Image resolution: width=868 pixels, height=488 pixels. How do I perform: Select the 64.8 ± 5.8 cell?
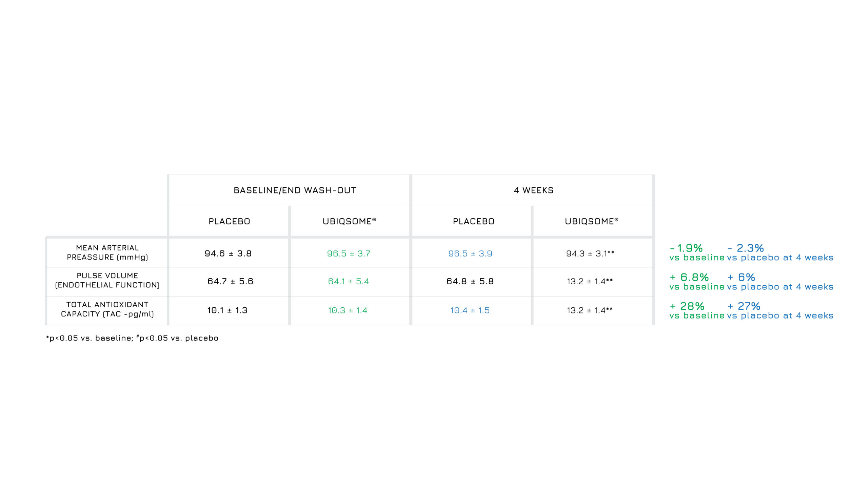point(470,281)
